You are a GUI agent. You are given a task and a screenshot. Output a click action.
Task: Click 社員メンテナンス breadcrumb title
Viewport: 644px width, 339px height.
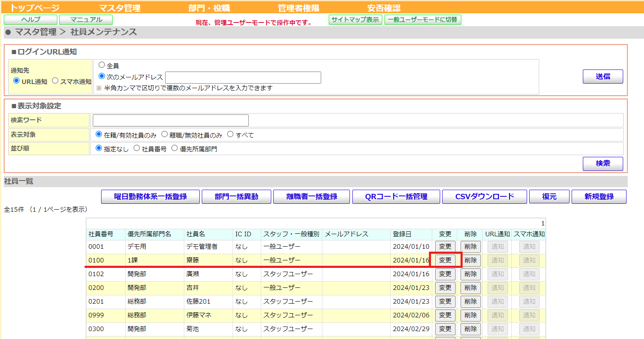coord(104,32)
